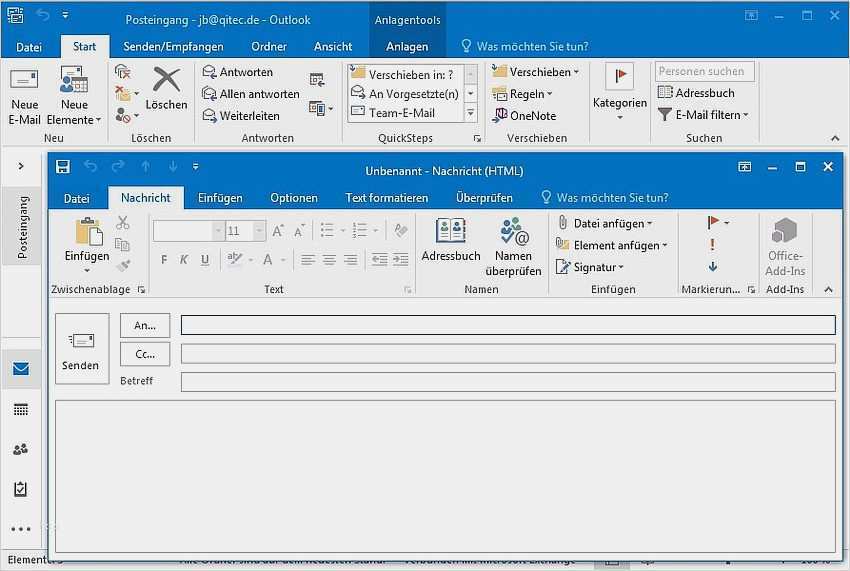Click the Cut scissors icon
The height and width of the screenshot is (571, 850).
point(123,222)
